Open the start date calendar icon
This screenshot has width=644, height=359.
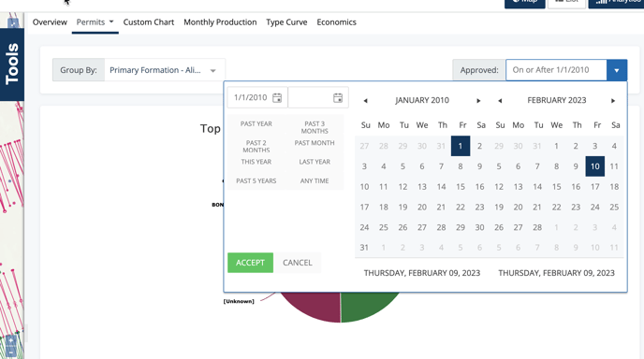click(277, 97)
